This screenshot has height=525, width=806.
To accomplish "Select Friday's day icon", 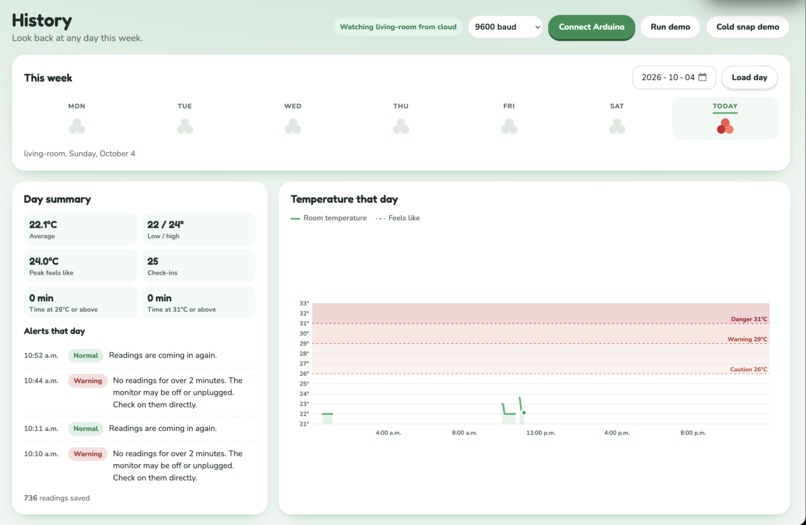I will [x=509, y=126].
